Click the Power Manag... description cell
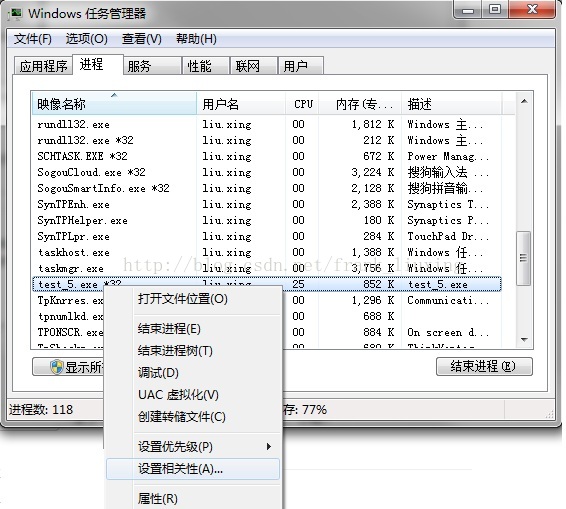This screenshot has width=566, height=509. (x=448, y=156)
